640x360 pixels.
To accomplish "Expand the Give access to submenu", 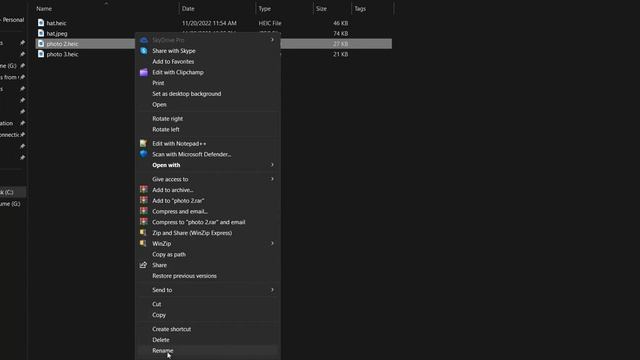I will (x=272, y=179).
